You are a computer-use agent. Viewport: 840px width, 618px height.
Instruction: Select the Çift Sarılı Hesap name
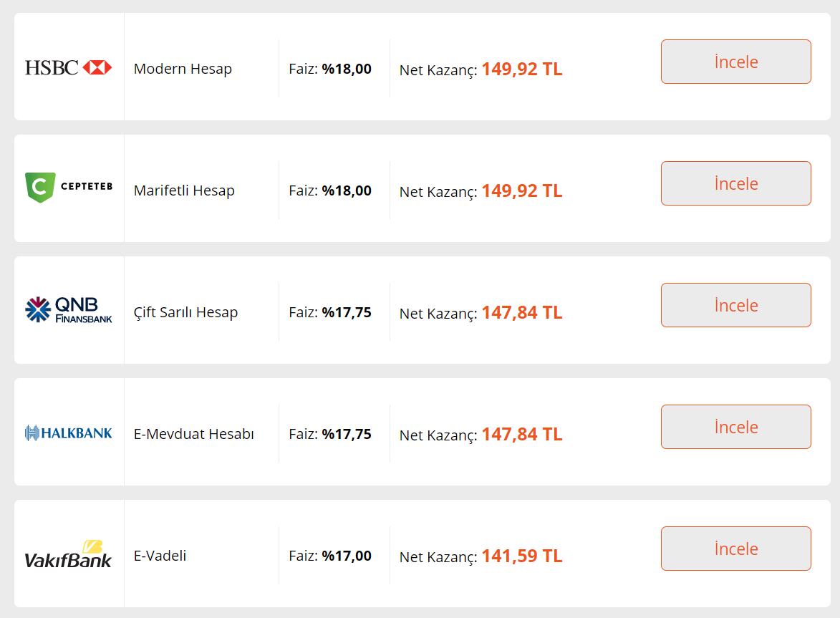(185, 312)
